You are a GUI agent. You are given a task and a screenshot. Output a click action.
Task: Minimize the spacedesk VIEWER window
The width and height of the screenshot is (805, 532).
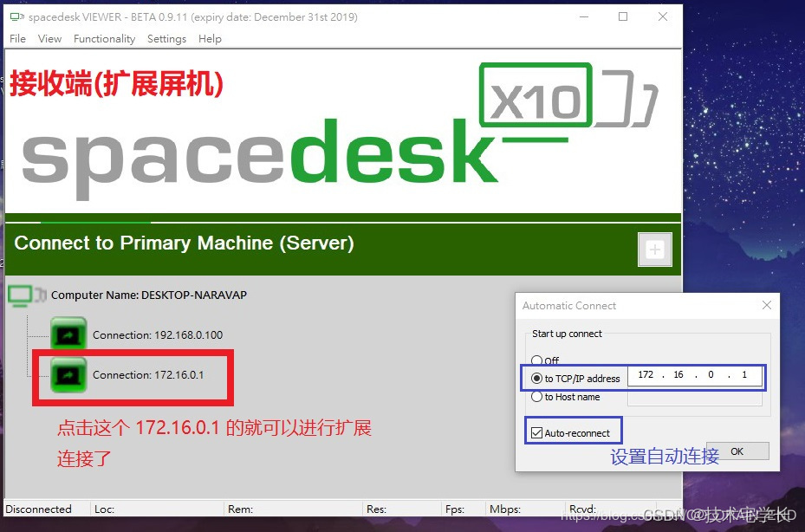(584, 17)
